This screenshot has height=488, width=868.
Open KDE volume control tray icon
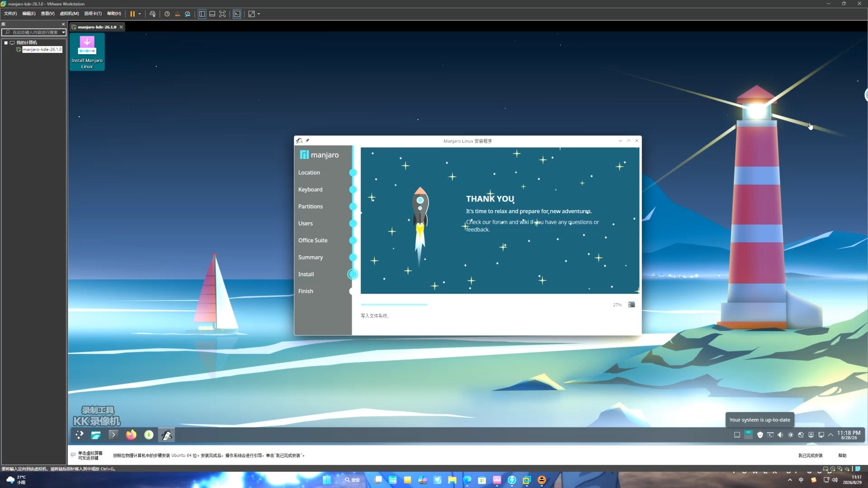pyautogui.click(x=780, y=435)
